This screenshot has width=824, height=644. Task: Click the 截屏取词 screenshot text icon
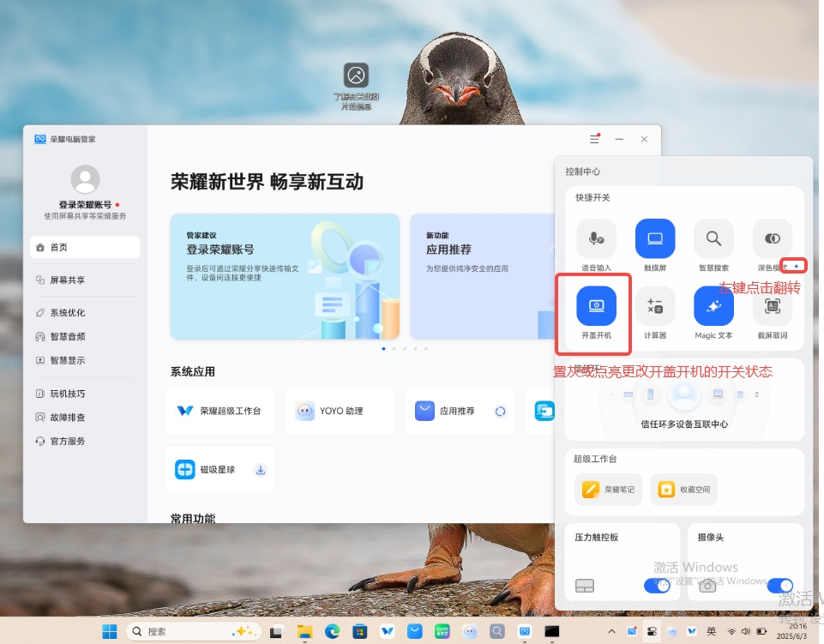click(772, 306)
